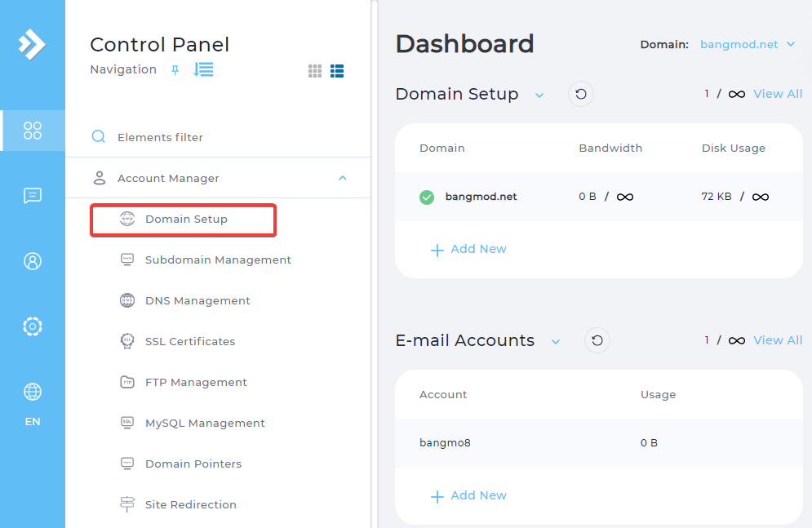Refresh the Domain Setup widget
This screenshot has height=528, width=812.
click(x=581, y=94)
